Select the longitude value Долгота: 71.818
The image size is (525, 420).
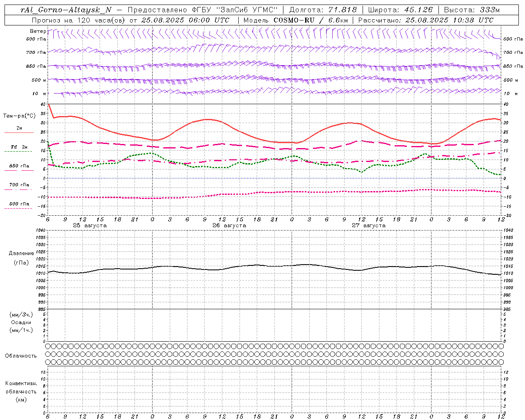coord(323,10)
